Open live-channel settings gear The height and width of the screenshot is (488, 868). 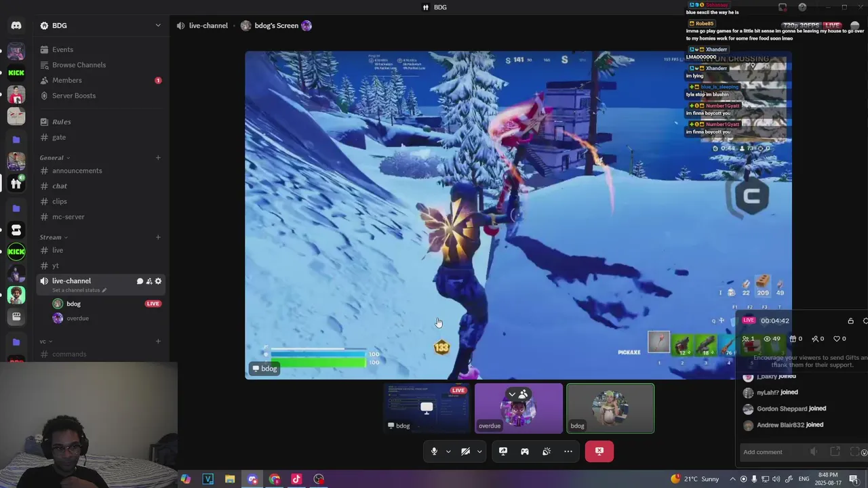(159, 281)
